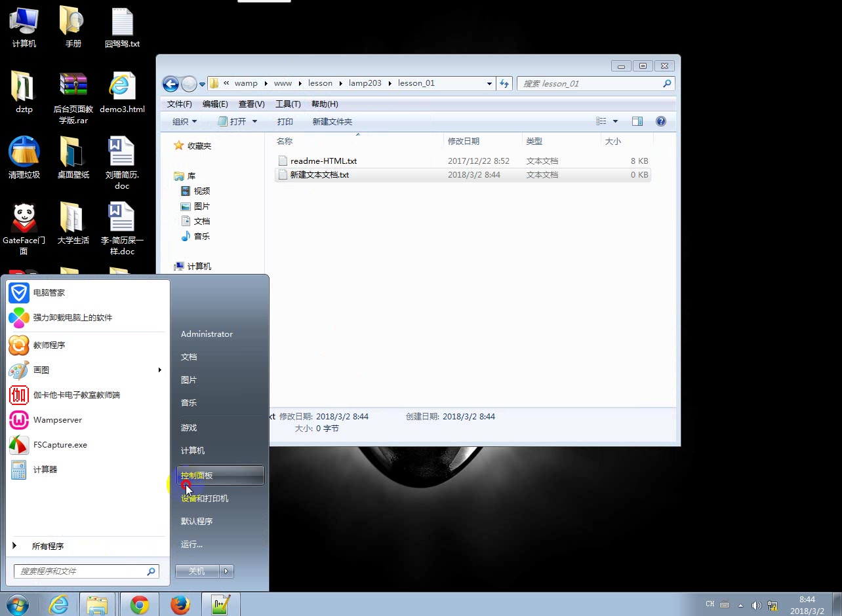Open File Explorer taskbar button

(97, 604)
